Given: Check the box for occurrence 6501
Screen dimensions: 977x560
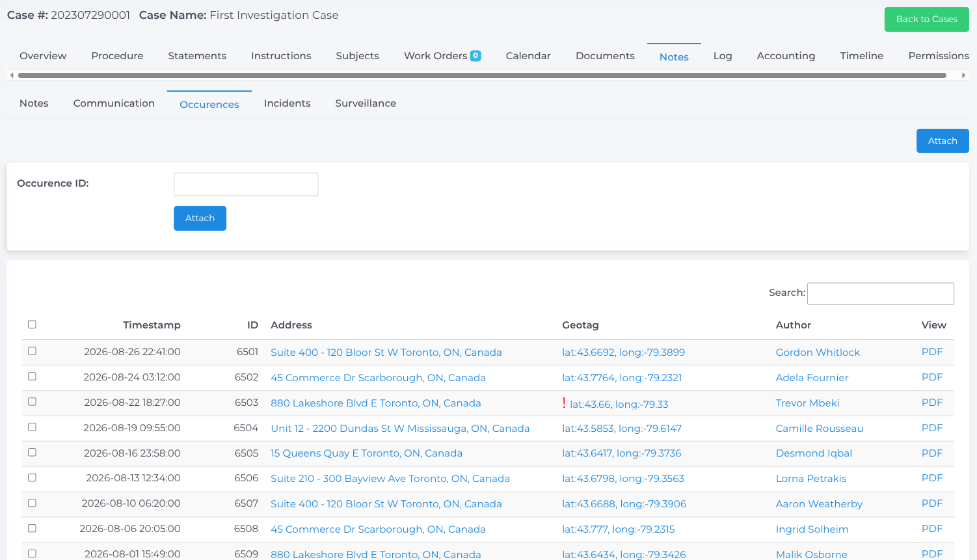Looking at the screenshot, I should click(x=32, y=351).
